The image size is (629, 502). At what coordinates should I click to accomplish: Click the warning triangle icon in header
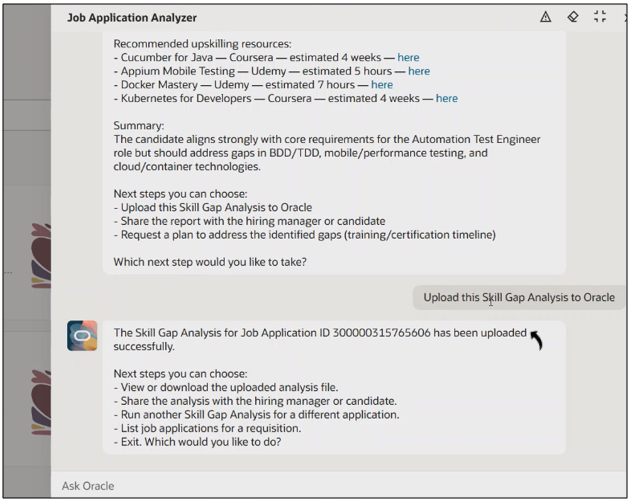pyautogui.click(x=545, y=17)
